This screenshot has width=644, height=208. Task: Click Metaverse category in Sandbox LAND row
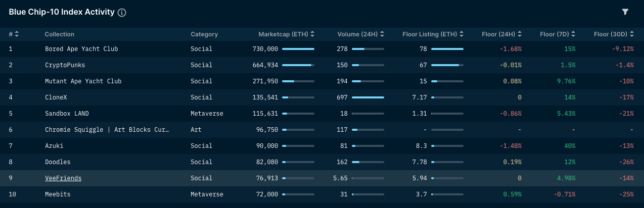[207, 114]
